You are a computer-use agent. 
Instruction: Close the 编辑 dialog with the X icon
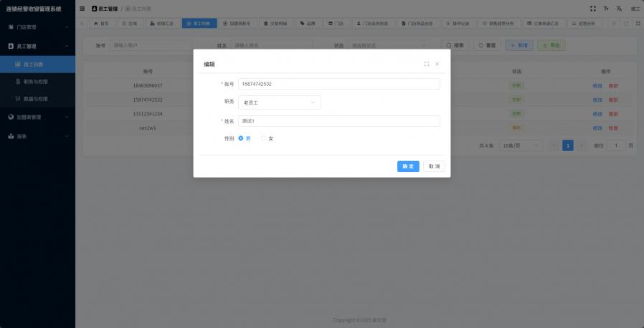pyautogui.click(x=437, y=64)
